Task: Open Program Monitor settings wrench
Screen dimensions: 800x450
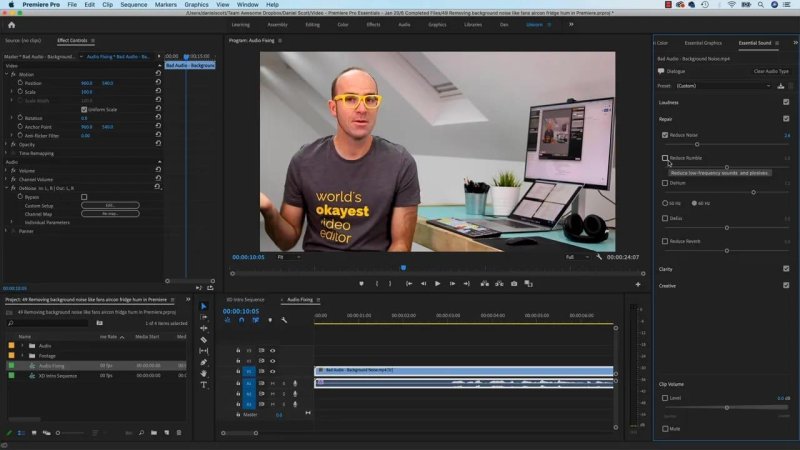Action: (x=598, y=257)
